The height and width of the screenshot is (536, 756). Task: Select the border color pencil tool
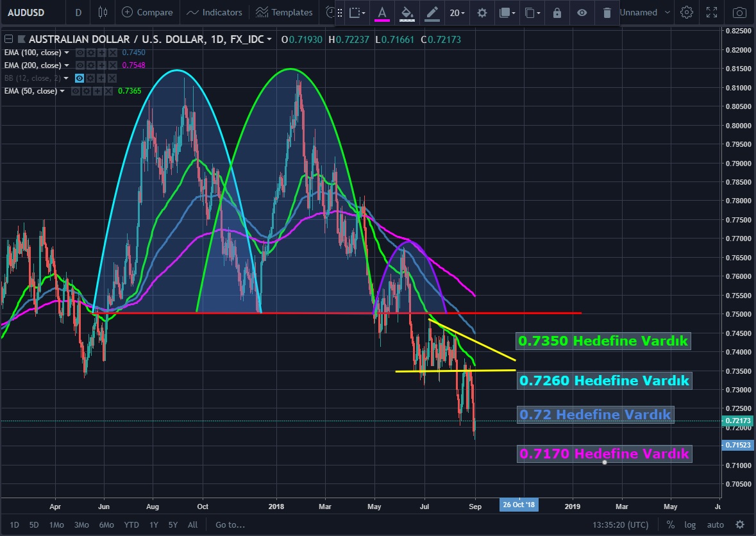point(432,13)
